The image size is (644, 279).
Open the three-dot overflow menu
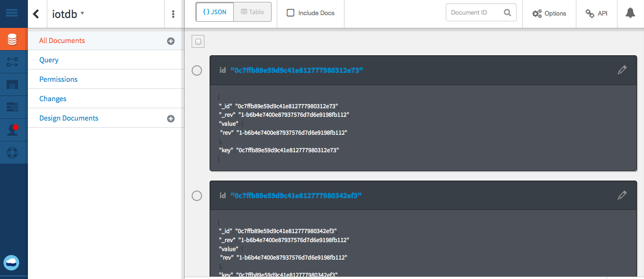(174, 14)
